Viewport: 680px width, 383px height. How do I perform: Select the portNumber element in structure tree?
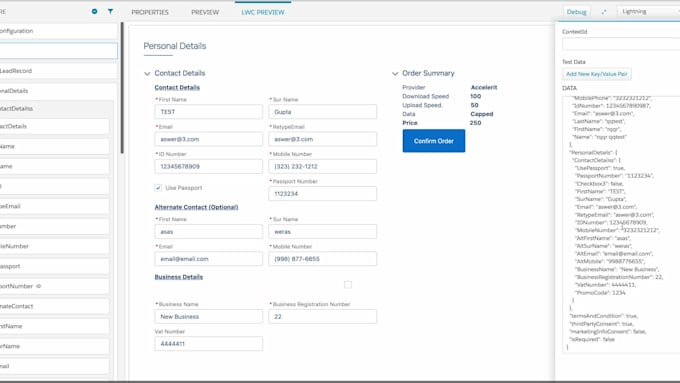point(54,286)
